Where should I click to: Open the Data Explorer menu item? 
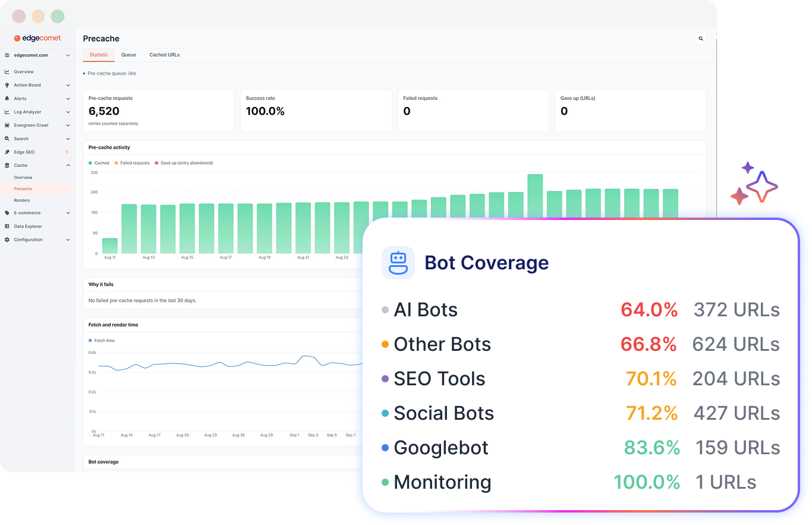pyautogui.click(x=28, y=227)
